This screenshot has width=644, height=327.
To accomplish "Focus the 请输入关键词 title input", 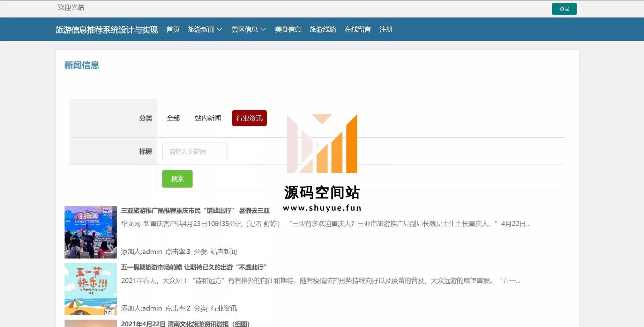I will [195, 151].
